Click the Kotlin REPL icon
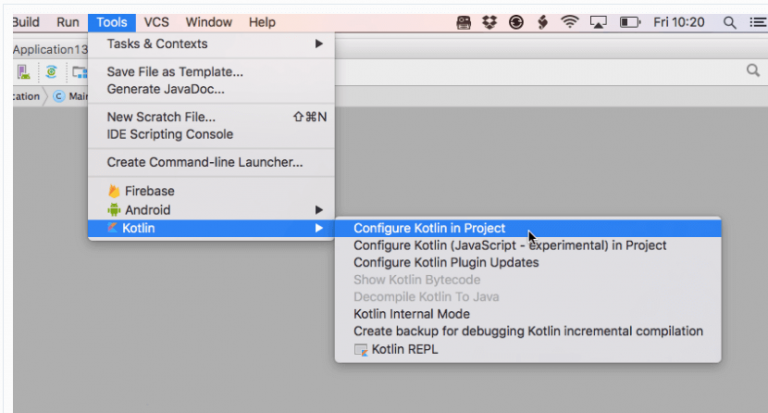Image resolution: width=768 pixels, height=413 pixels. [x=361, y=350]
